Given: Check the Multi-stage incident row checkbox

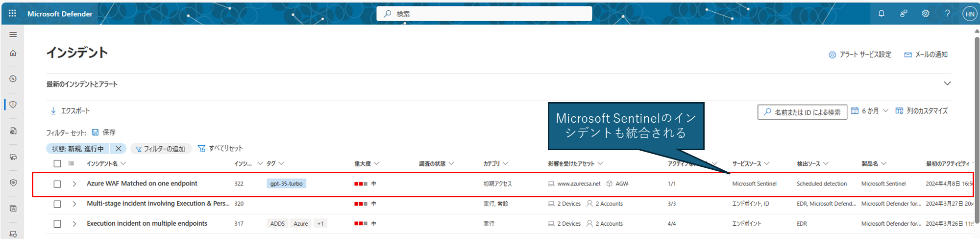Looking at the screenshot, I should point(57,204).
